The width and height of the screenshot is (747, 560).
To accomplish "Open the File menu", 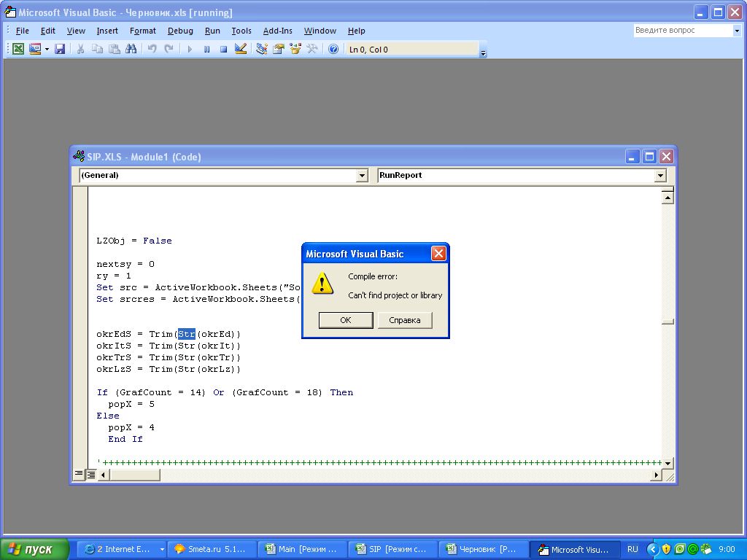I will [x=22, y=31].
